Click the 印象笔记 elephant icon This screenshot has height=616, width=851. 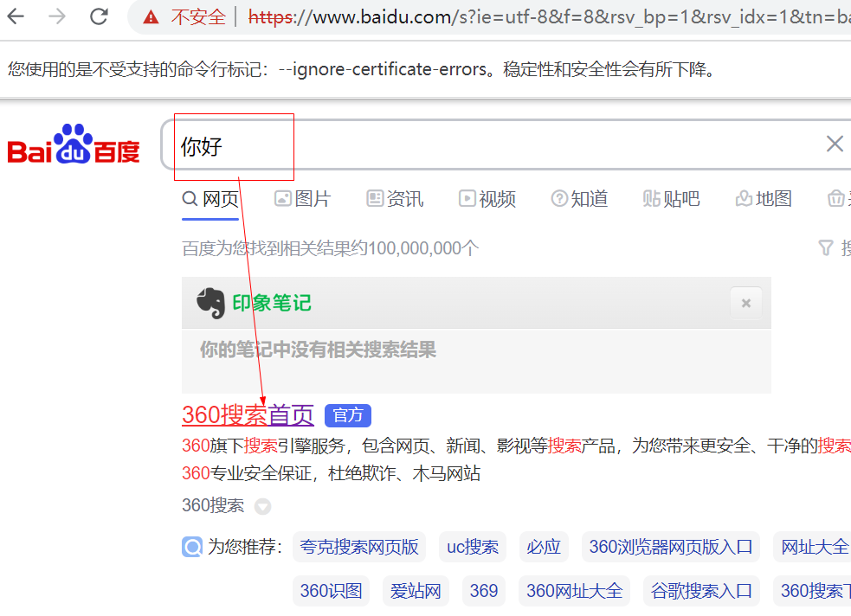210,303
